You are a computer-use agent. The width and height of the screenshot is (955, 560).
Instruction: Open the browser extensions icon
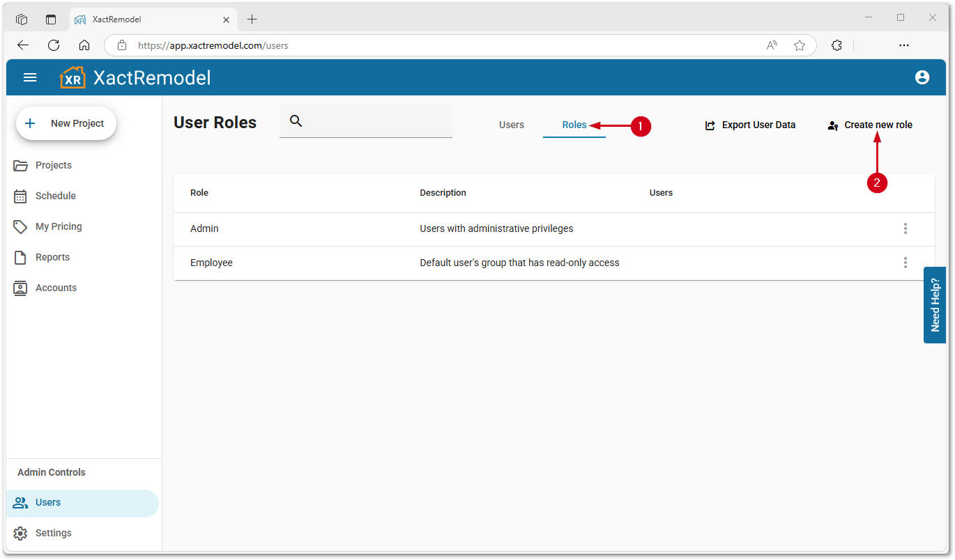pyautogui.click(x=836, y=45)
